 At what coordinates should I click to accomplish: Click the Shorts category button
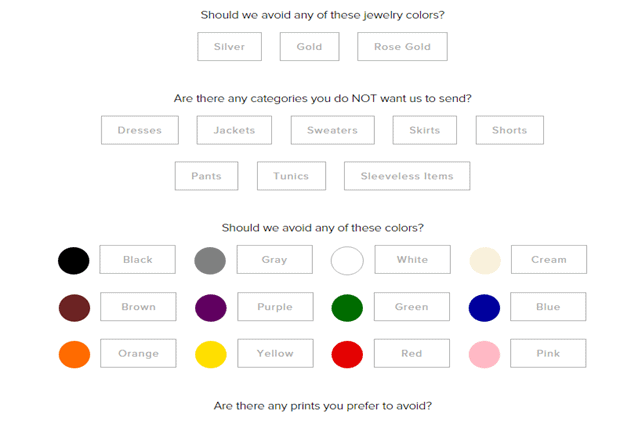coord(509,130)
